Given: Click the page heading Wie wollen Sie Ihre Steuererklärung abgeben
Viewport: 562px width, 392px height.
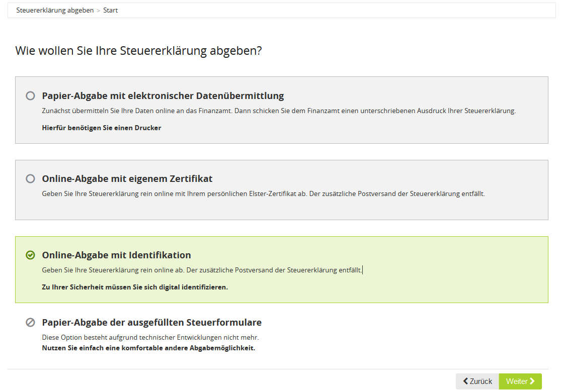Looking at the screenshot, I should point(138,51).
